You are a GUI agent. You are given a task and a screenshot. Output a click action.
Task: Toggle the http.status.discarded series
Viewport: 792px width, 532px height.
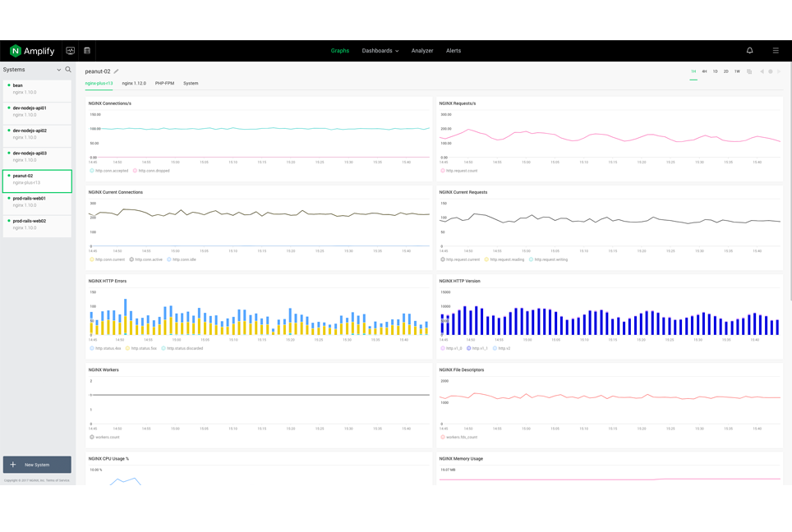coord(182,348)
